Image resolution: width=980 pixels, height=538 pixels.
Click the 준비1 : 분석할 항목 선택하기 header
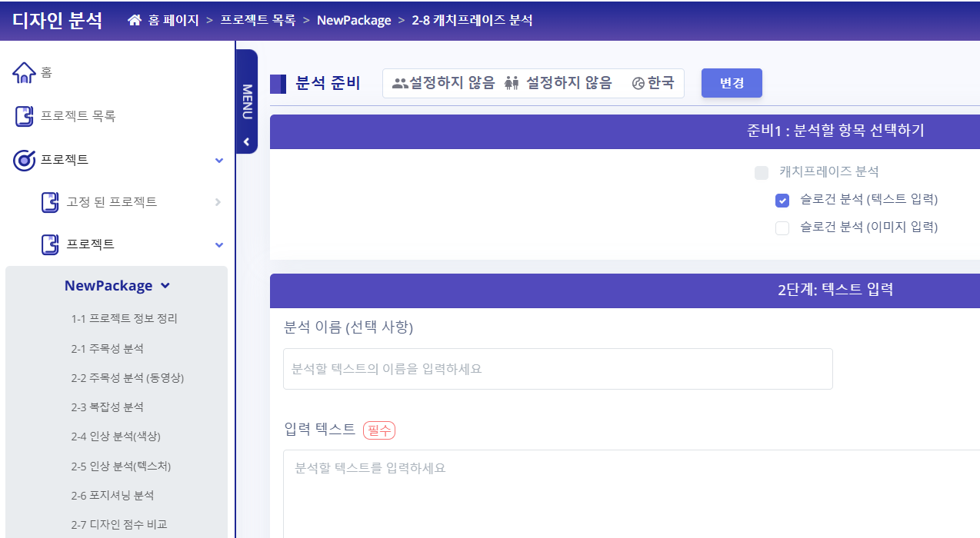835,131
